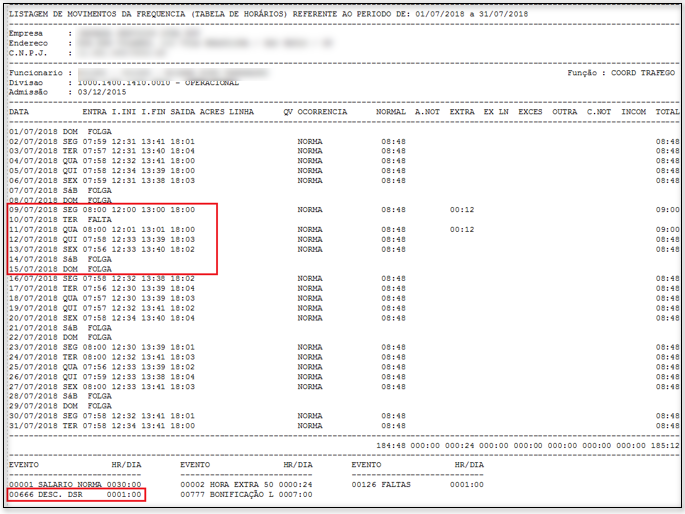Click the date '31/07/2018' in the table
Screen dimensions: 685x514
(x=33, y=426)
